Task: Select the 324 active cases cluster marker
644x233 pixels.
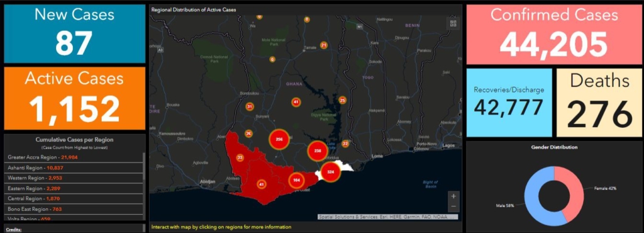Action: [x=330, y=172]
